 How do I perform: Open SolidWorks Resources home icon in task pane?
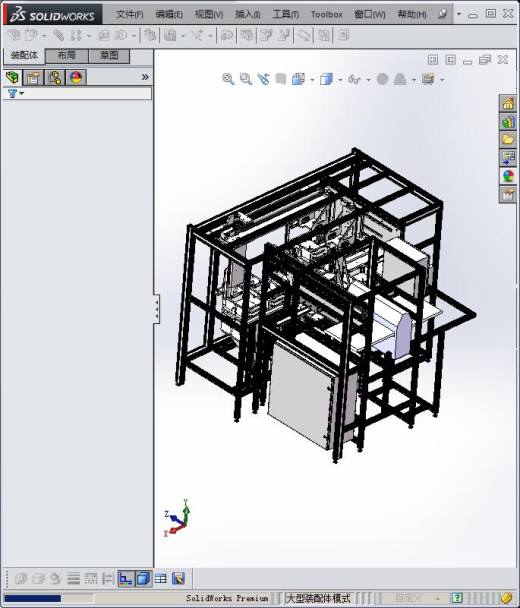click(508, 104)
